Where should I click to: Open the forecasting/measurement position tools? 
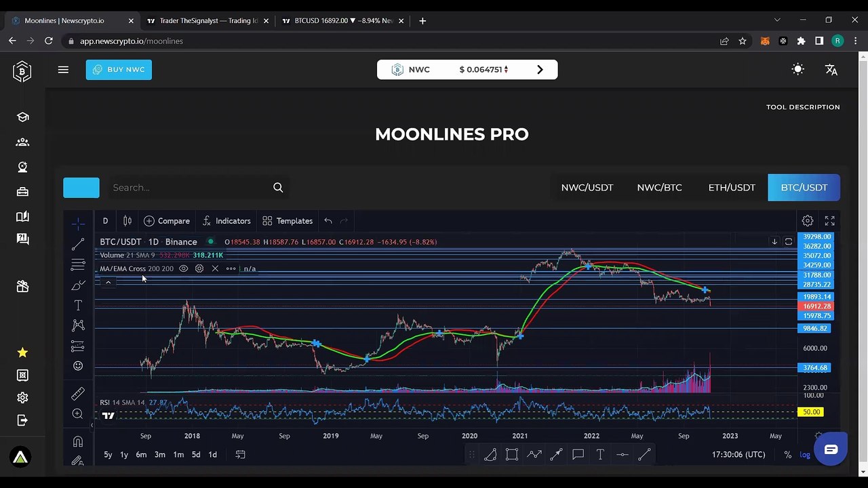(78, 346)
